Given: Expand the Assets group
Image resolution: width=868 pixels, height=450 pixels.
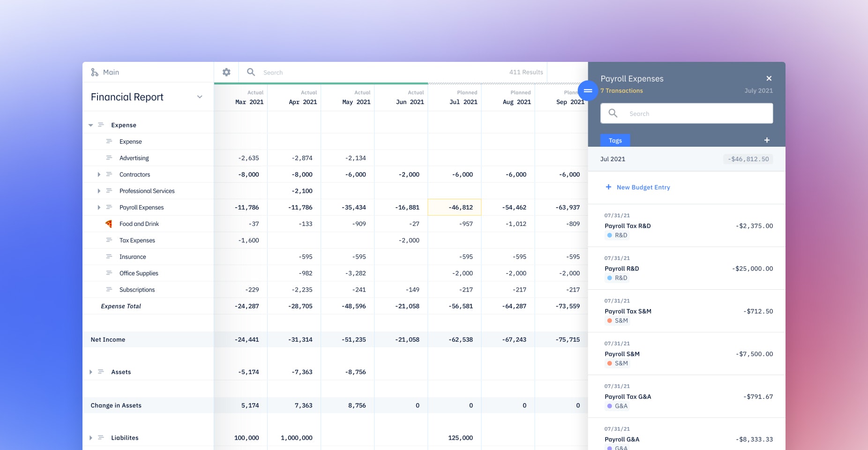Looking at the screenshot, I should [x=91, y=372].
